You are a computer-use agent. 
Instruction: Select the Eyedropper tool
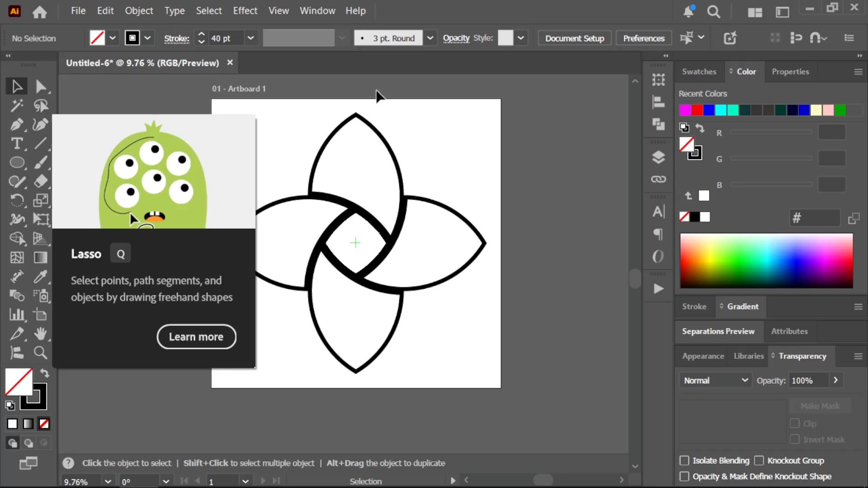coord(41,277)
